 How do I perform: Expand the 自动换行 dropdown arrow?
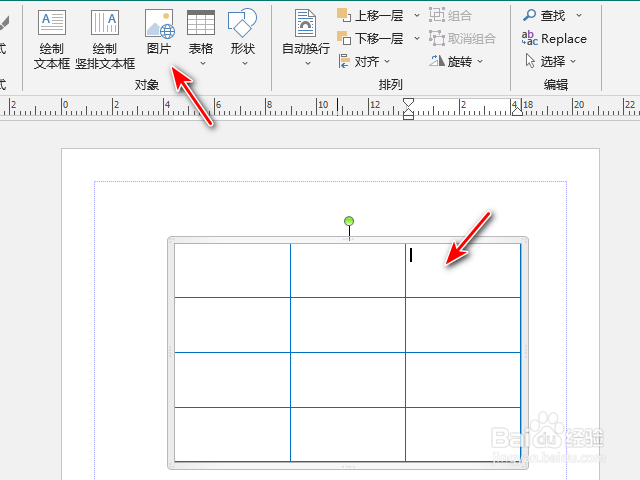point(308,63)
